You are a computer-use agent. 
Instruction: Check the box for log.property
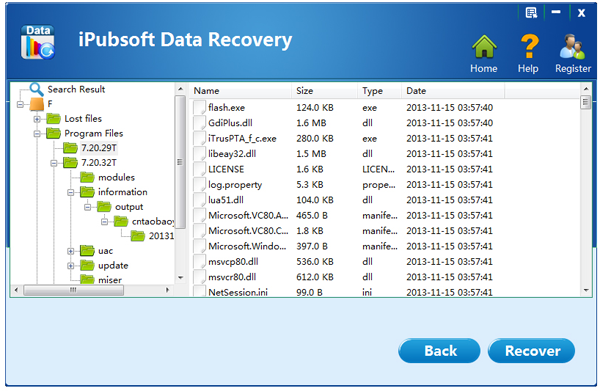coord(200,184)
